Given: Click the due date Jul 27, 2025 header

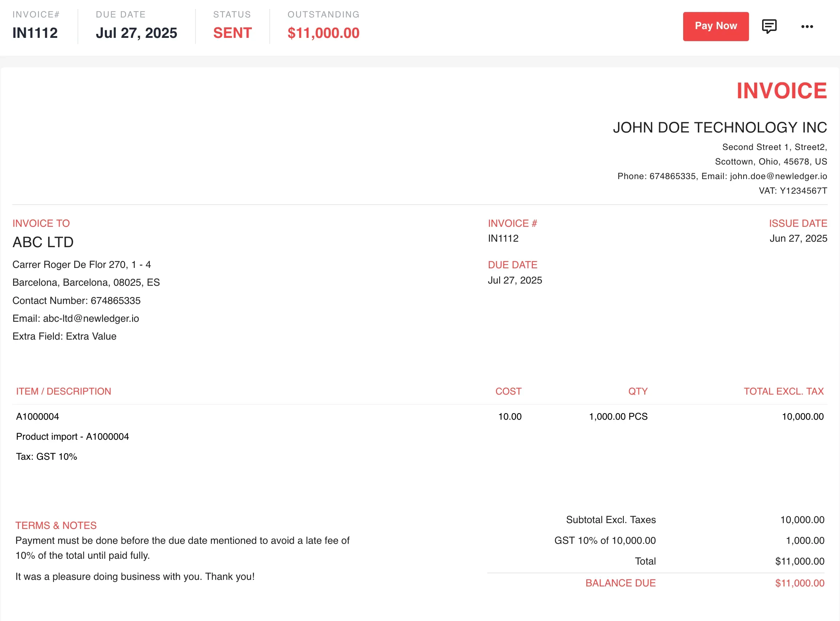Looking at the screenshot, I should coord(136,33).
